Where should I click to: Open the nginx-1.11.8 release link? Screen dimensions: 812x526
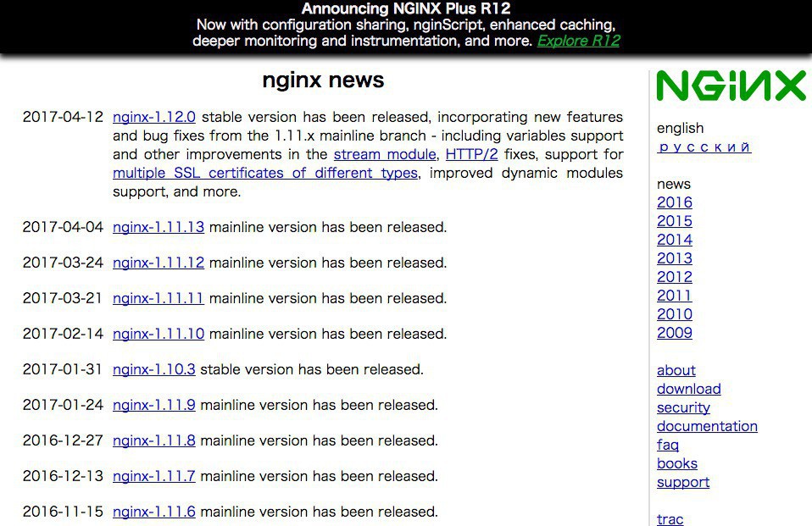(153, 440)
